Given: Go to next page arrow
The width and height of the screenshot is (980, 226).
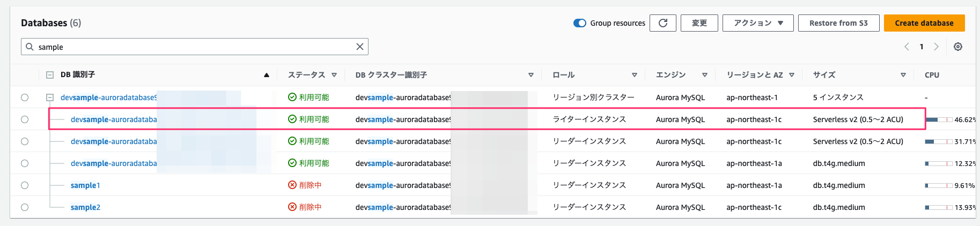Looking at the screenshot, I should pyautogui.click(x=936, y=47).
